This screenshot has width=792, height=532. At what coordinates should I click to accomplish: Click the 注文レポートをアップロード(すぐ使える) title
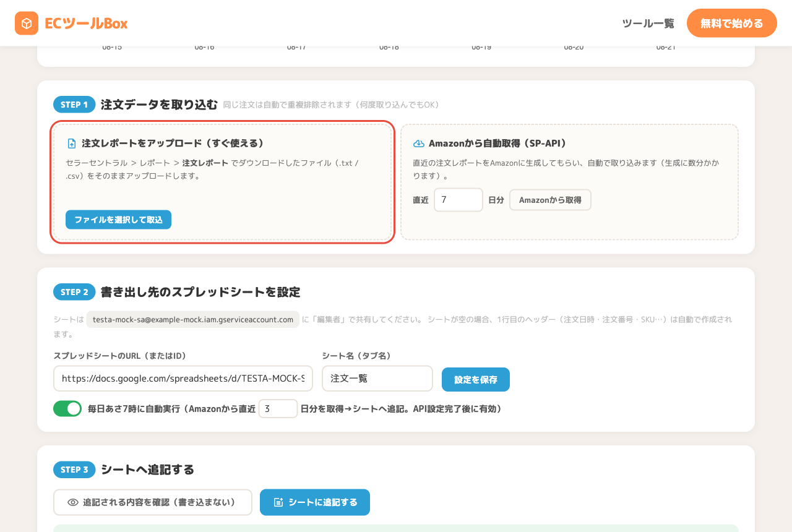(173, 144)
